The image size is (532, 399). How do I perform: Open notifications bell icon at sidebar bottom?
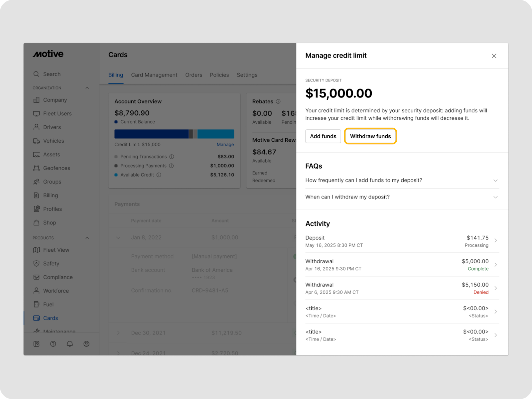click(70, 344)
